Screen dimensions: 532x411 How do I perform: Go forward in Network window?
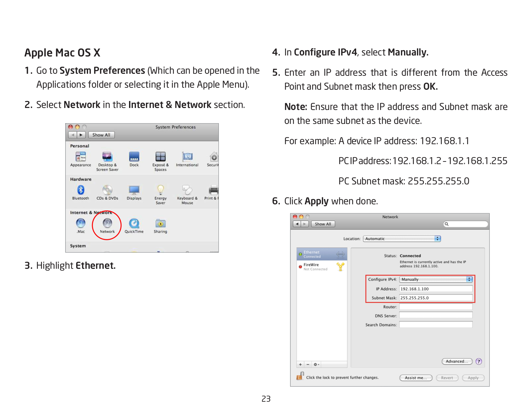coord(305,224)
